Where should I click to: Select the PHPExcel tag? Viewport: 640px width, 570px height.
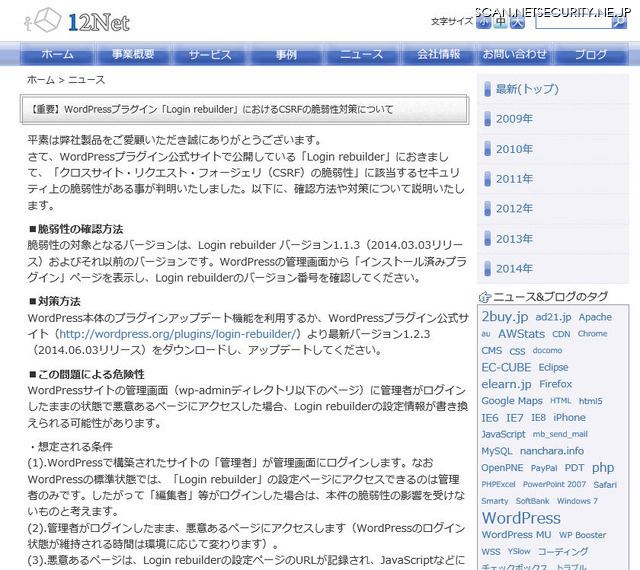[x=498, y=484]
